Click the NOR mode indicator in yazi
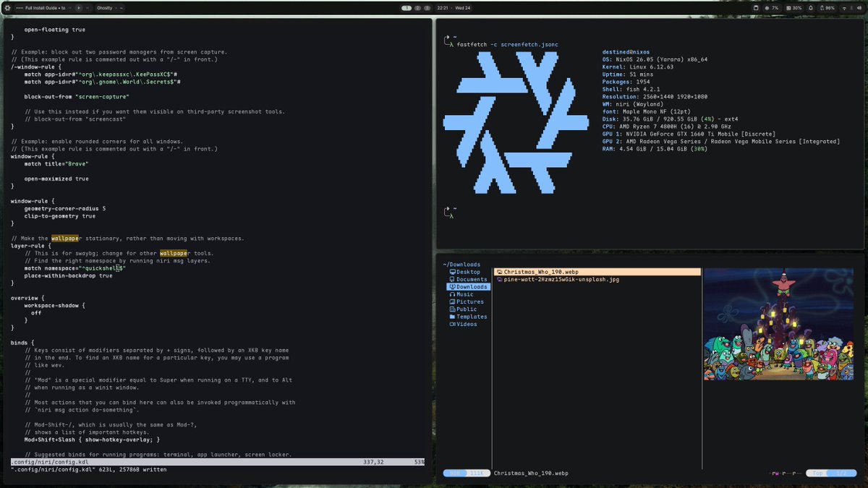Viewport: 868px width, 488px height. click(455, 474)
